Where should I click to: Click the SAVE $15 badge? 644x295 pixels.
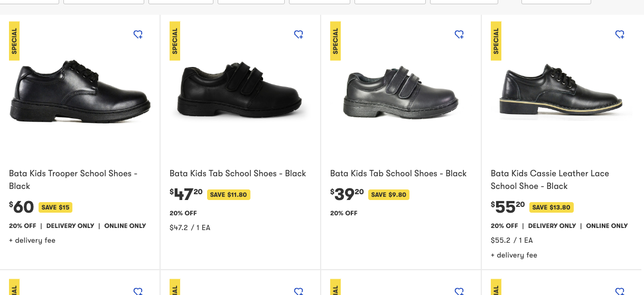55,207
